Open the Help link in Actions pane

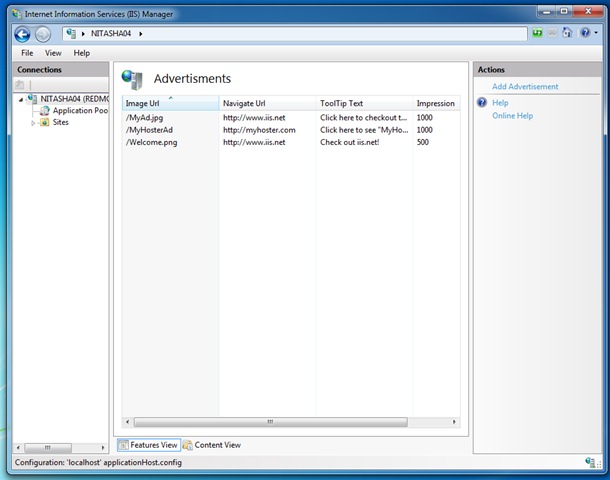pyautogui.click(x=500, y=103)
